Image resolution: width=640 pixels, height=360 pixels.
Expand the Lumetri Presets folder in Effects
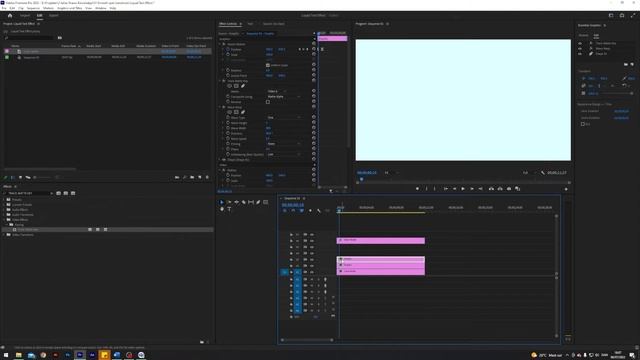pos(4,204)
